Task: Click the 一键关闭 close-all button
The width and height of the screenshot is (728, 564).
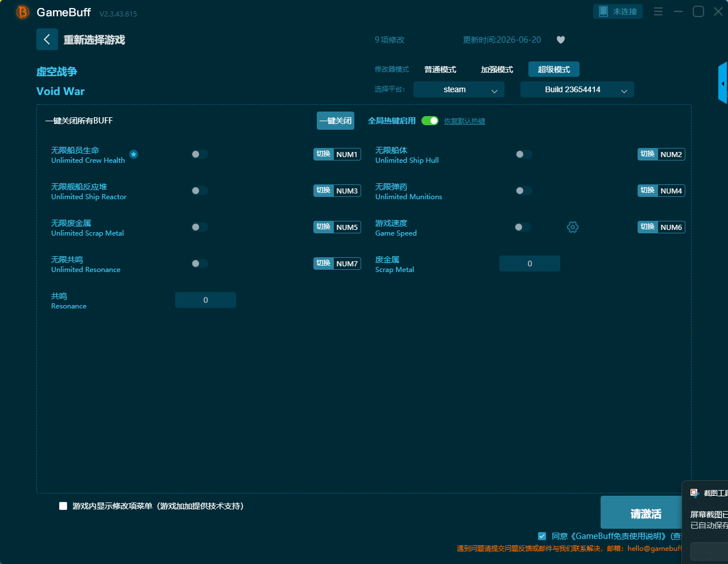Action: pos(336,121)
